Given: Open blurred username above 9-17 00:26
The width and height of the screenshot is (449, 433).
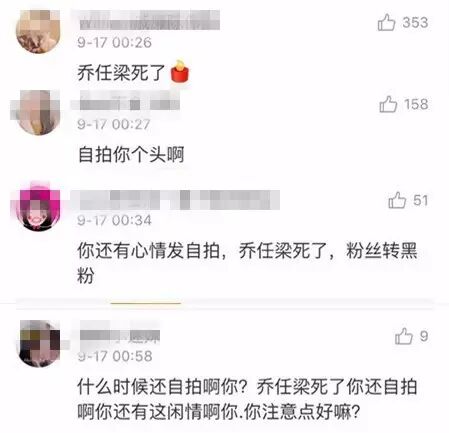Looking at the screenshot, I should 149,20.
